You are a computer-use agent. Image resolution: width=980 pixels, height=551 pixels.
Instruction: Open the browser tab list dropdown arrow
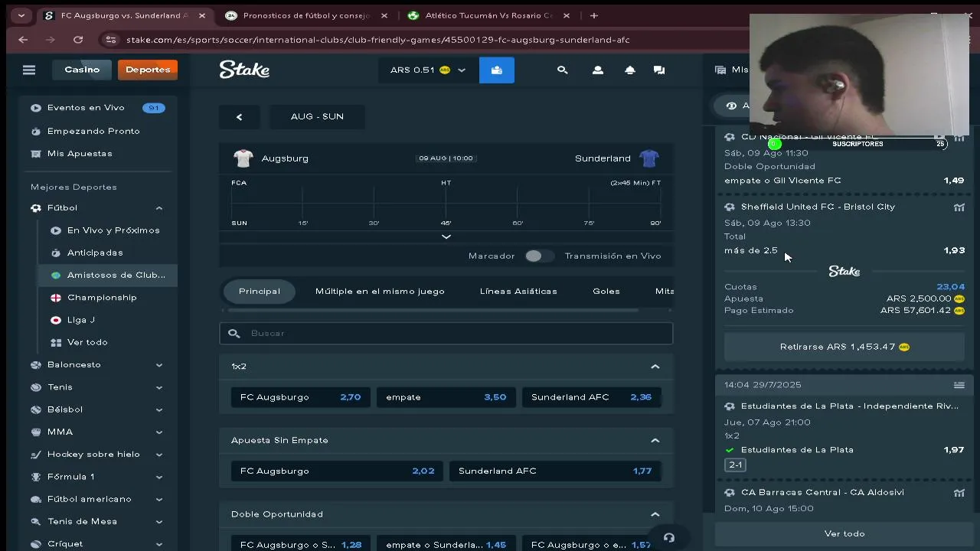21,15
